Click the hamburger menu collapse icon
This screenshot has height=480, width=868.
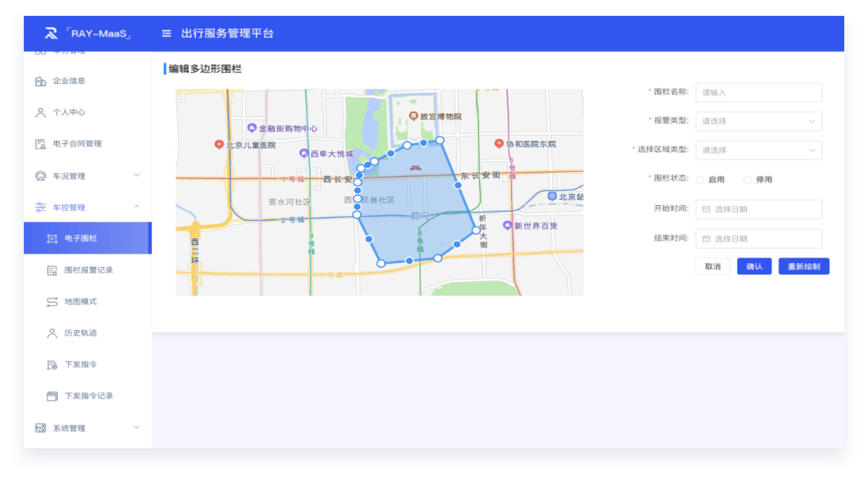[x=166, y=33]
